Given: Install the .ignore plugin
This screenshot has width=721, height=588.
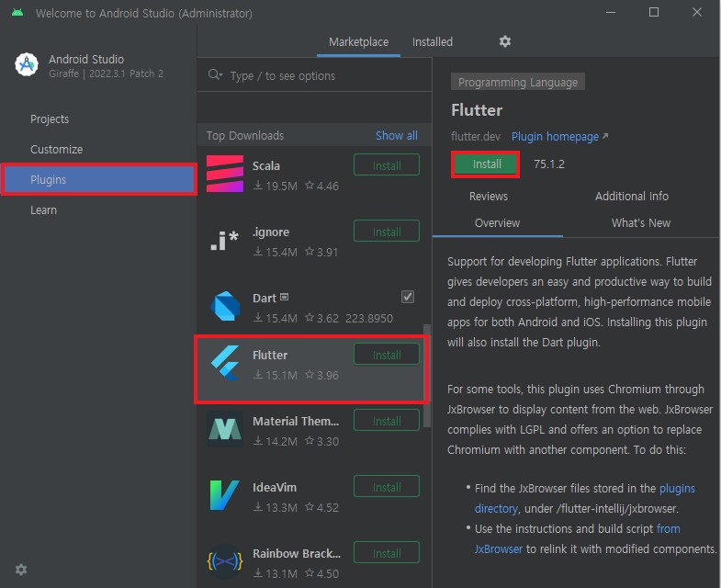Looking at the screenshot, I should (x=387, y=232).
